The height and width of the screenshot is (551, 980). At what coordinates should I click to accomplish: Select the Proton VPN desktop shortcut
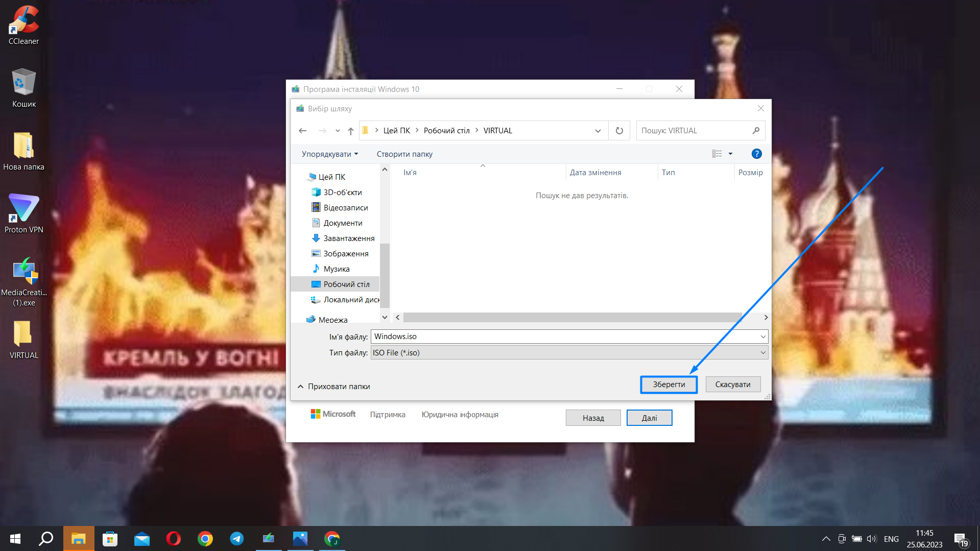coord(23,213)
